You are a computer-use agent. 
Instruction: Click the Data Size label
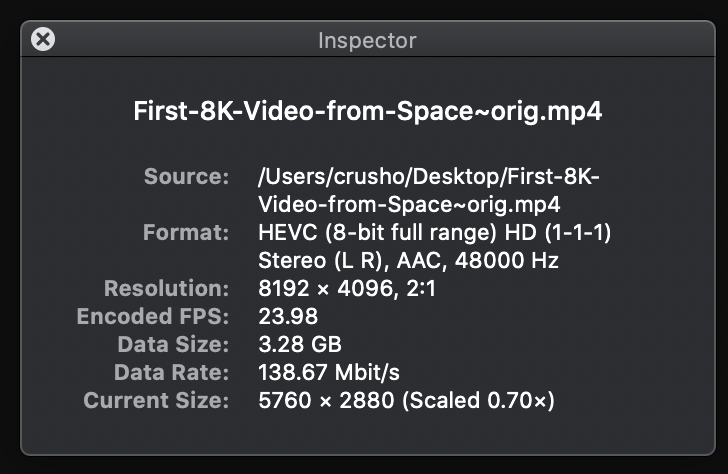[172, 345]
